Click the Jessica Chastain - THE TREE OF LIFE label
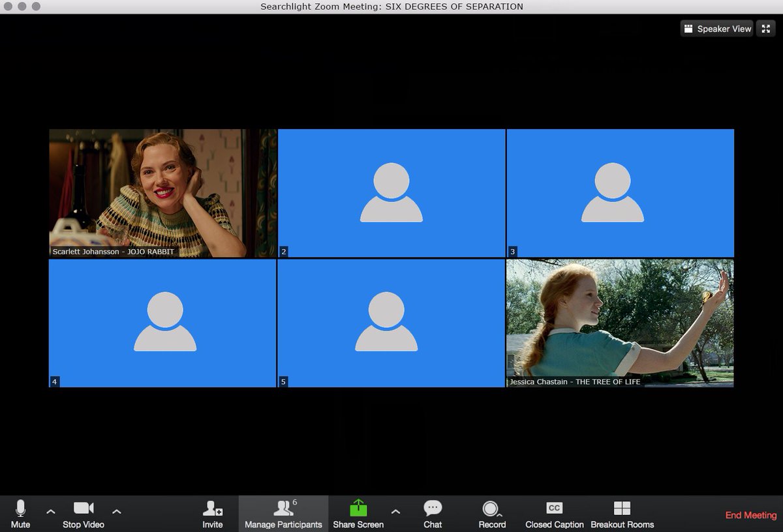Viewport: 783px width, 532px height. point(575,382)
